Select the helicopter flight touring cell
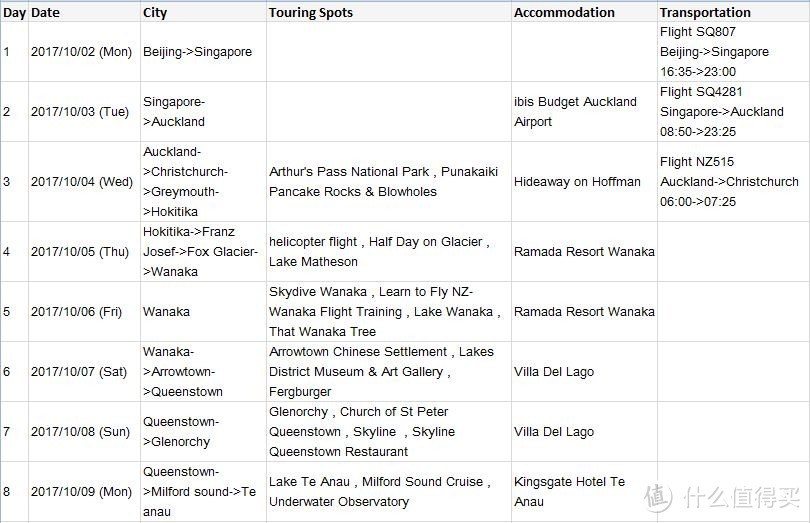This screenshot has width=810, height=523. click(388, 252)
